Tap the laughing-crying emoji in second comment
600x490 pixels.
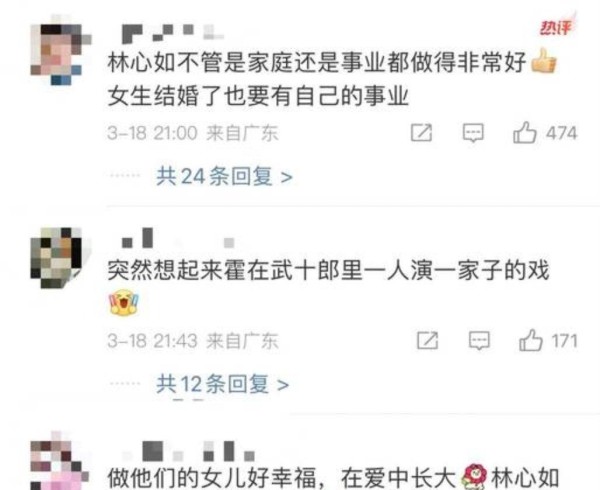point(124,302)
